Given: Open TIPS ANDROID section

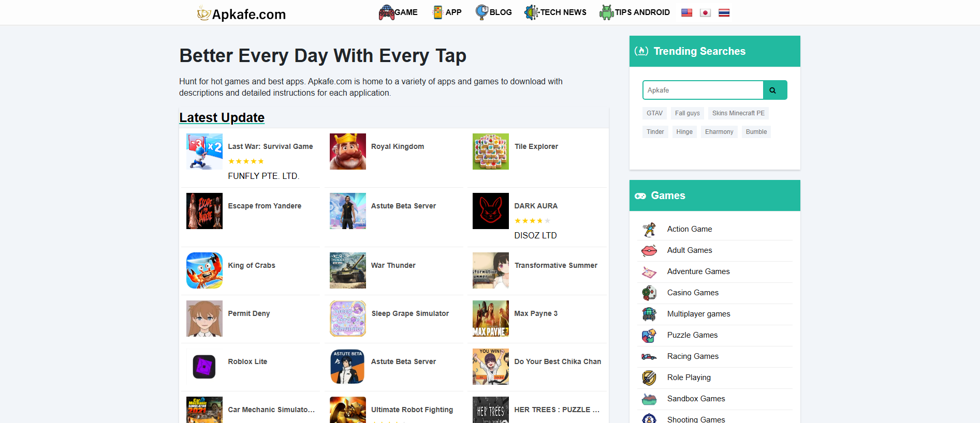Looking at the screenshot, I should 634,12.
